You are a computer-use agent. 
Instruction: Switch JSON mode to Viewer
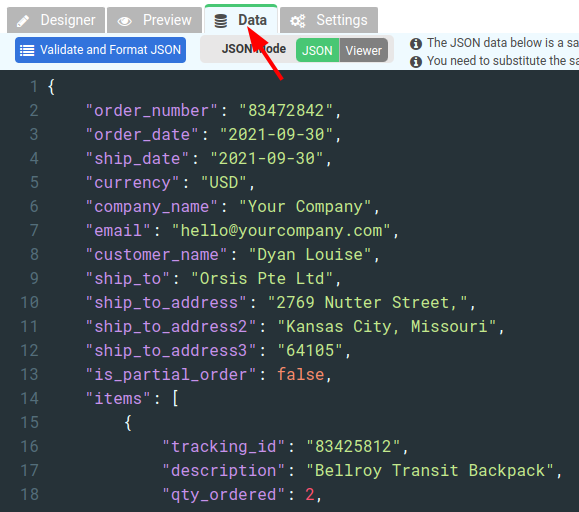click(364, 51)
